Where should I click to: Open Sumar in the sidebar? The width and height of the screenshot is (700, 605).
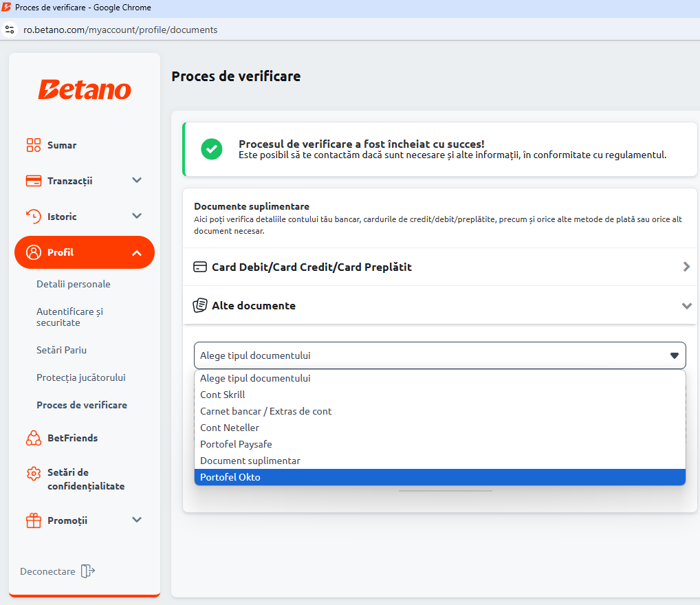click(x=62, y=145)
